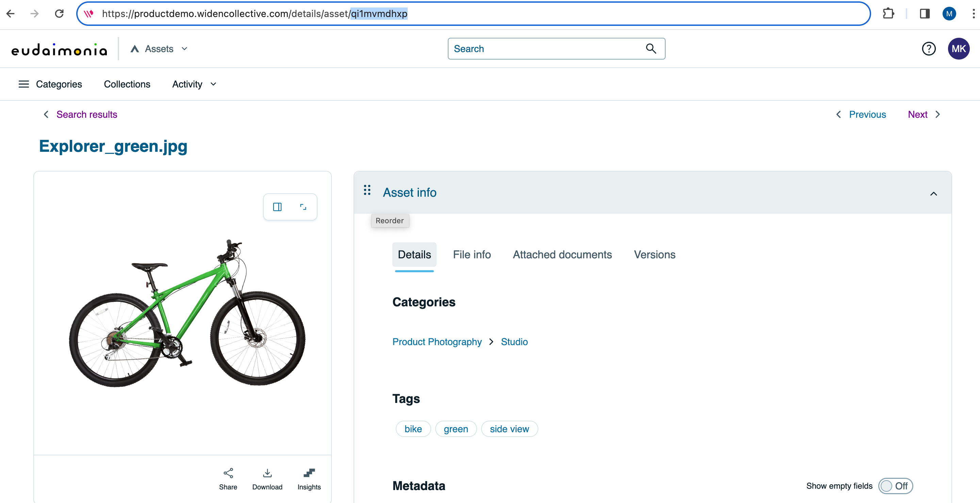The image size is (980, 503).
Task: Switch to the File info tab
Action: pyautogui.click(x=472, y=255)
